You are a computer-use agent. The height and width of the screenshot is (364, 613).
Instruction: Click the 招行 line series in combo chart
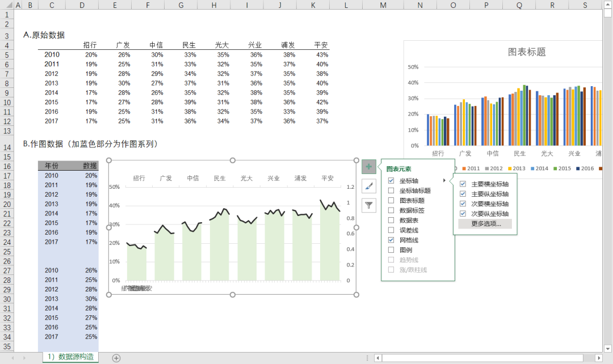pyautogui.click(x=136, y=246)
